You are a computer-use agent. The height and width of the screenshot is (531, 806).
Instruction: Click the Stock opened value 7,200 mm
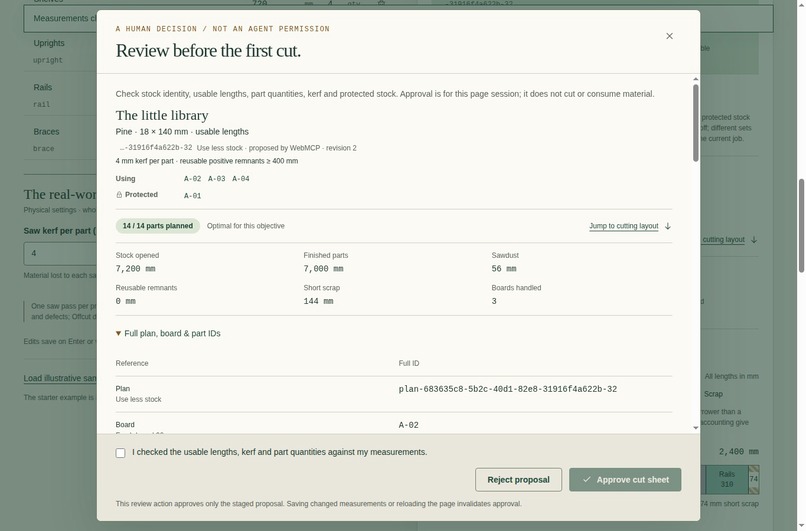pyautogui.click(x=135, y=269)
